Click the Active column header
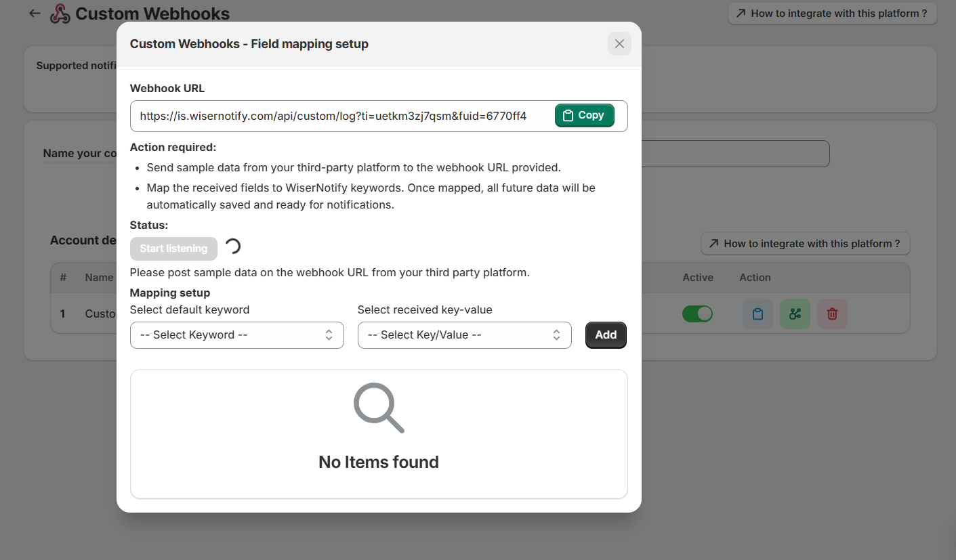The width and height of the screenshot is (956, 560). [x=698, y=278]
